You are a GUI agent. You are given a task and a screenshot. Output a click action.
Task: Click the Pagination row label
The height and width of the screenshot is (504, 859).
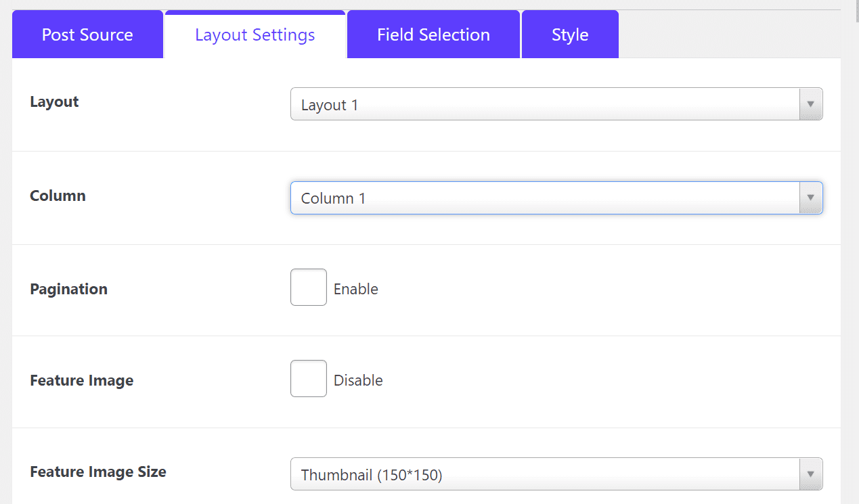point(68,288)
